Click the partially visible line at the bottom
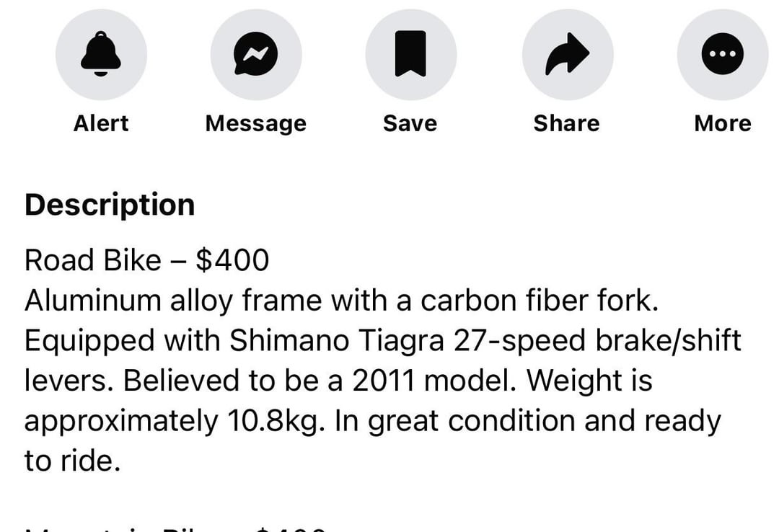Image resolution: width=779 pixels, height=532 pixels. pos(177,527)
